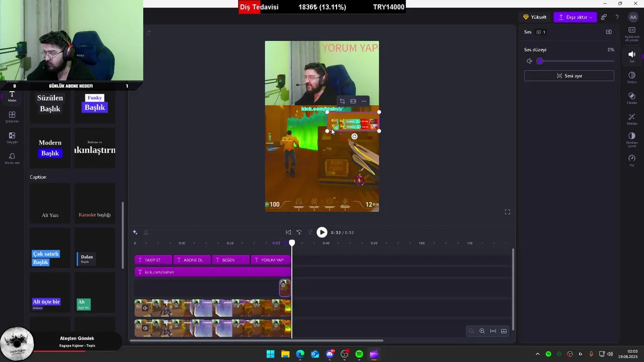Select the Alt Yazı caption style
Screen dimensions: 644x362
[x=50, y=204]
